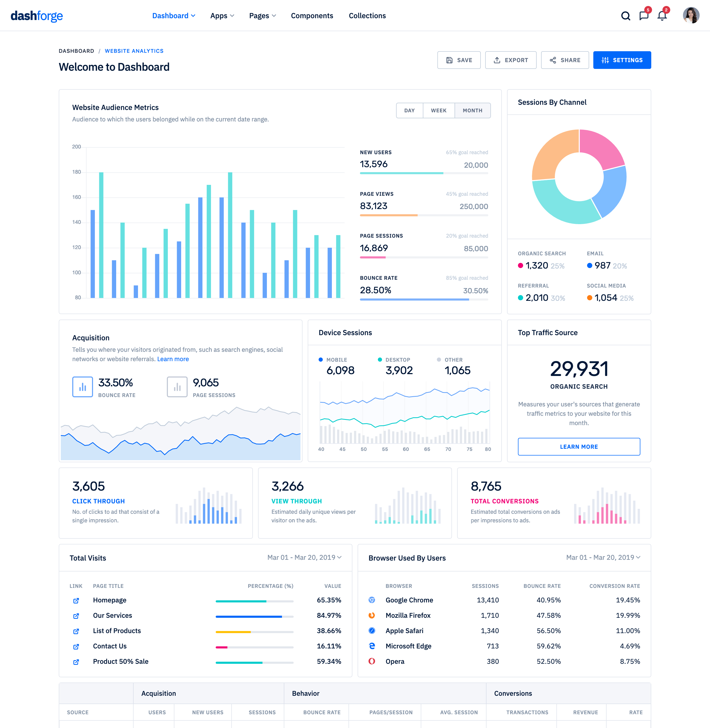Click the blue Settings button
Screen dimensions: 710x728
622,60
